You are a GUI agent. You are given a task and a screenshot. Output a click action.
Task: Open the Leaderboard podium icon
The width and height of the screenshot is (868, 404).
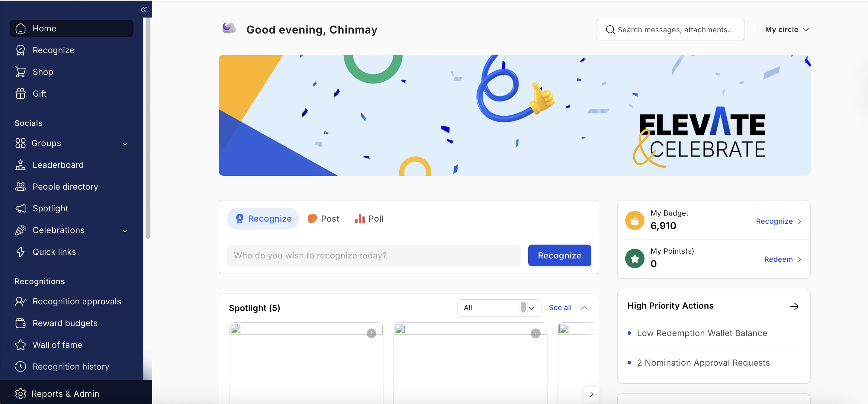point(21,165)
